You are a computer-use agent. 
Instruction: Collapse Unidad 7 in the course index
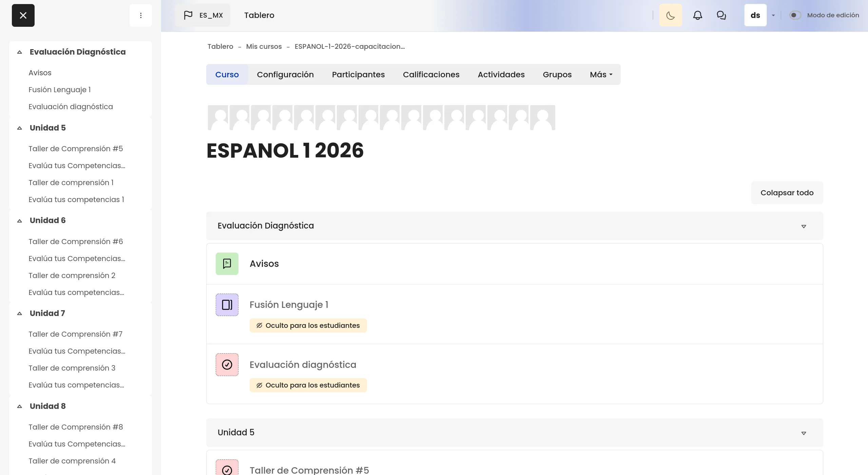point(20,314)
